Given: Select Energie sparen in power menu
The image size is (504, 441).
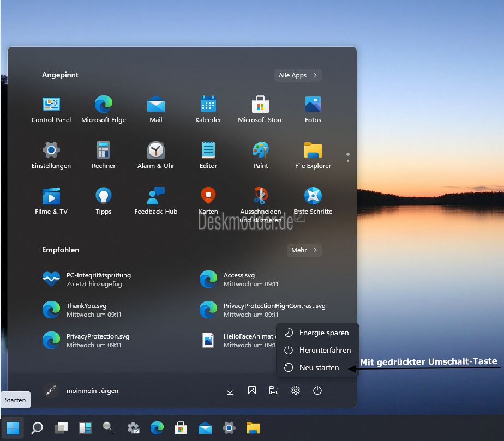Looking at the screenshot, I should point(323,333).
